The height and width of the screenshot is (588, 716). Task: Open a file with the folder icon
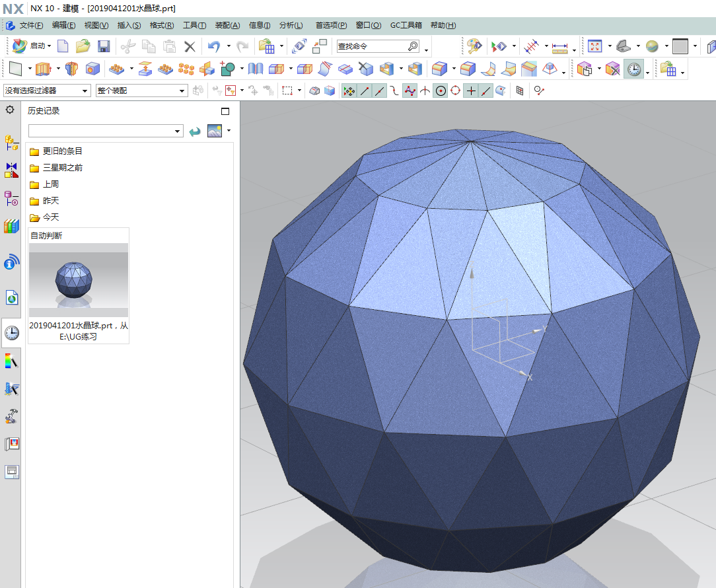[83, 46]
